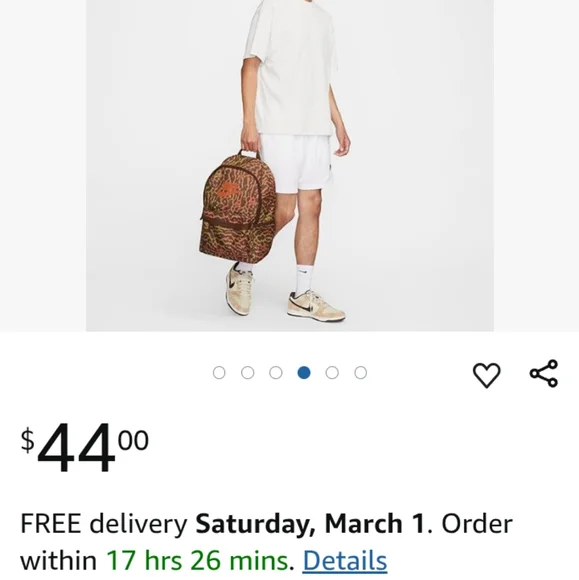Switch to third image pagination dot
This screenshot has width=579, height=580.
point(276,372)
